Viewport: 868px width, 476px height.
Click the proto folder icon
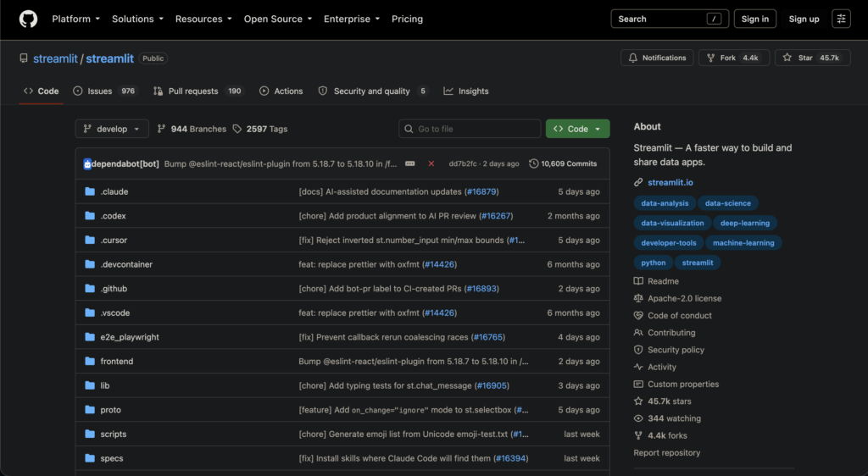click(90, 410)
